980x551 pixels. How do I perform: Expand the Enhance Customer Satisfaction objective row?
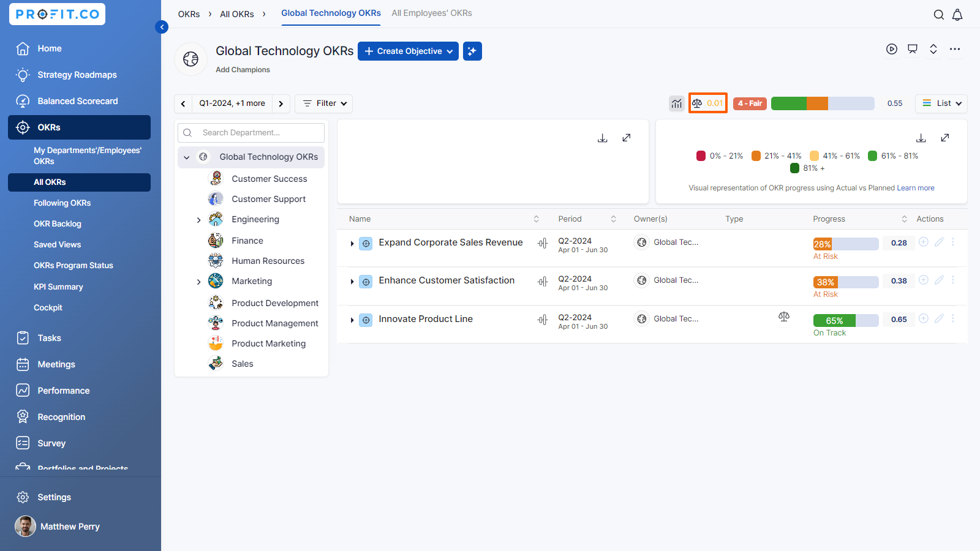point(352,282)
